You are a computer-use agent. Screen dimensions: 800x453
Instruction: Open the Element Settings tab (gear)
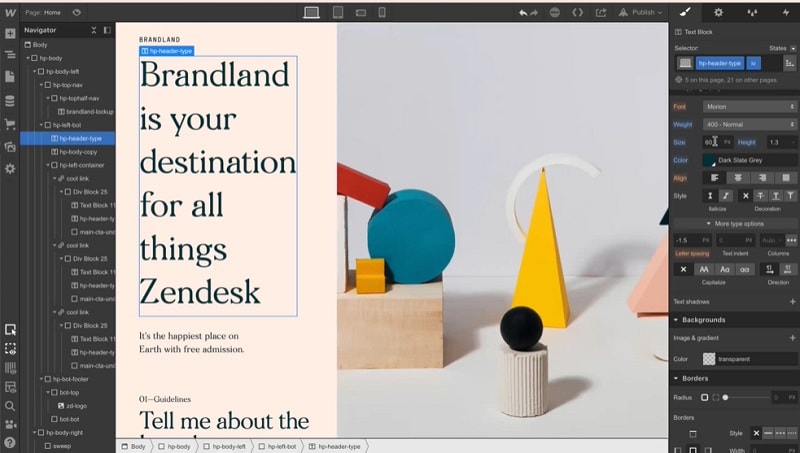tap(718, 12)
